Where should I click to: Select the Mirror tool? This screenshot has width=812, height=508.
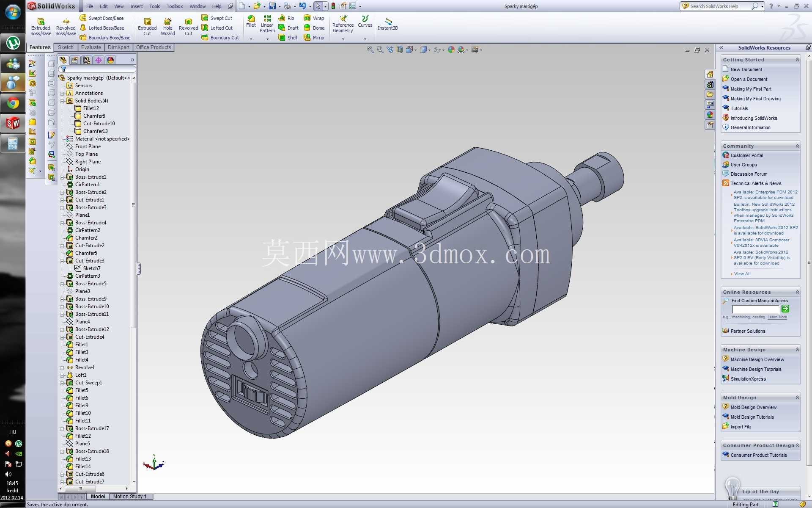[314, 38]
